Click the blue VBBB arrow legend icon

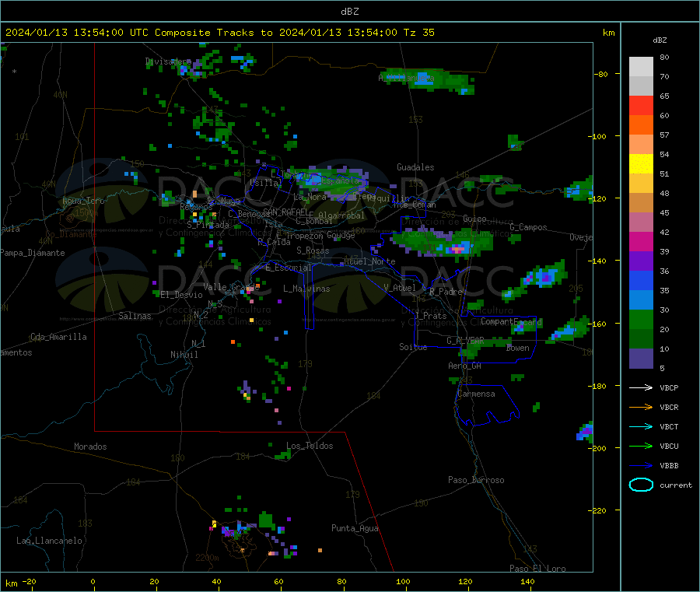641,465
